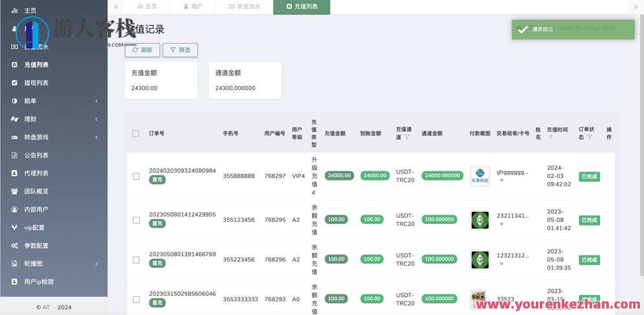Click the double-left tab scroll arrow
The image size is (644, 315).
coord(116,7)
